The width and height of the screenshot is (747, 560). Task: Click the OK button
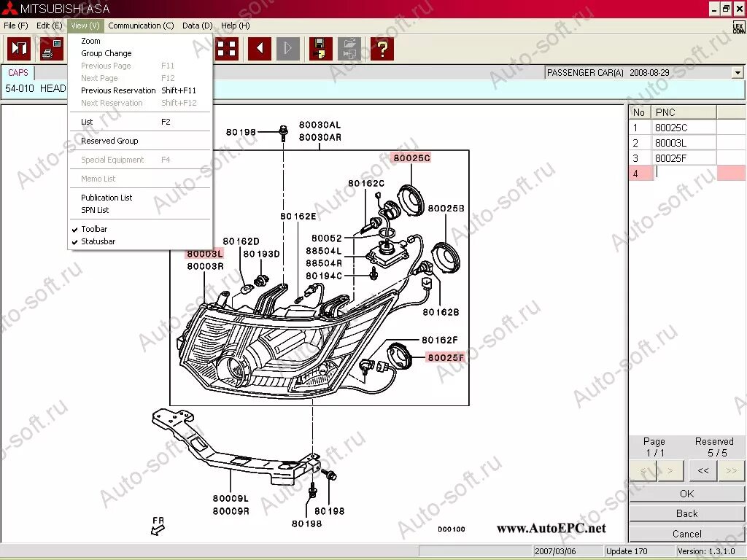pyautogui.click(x=686, y=494)
